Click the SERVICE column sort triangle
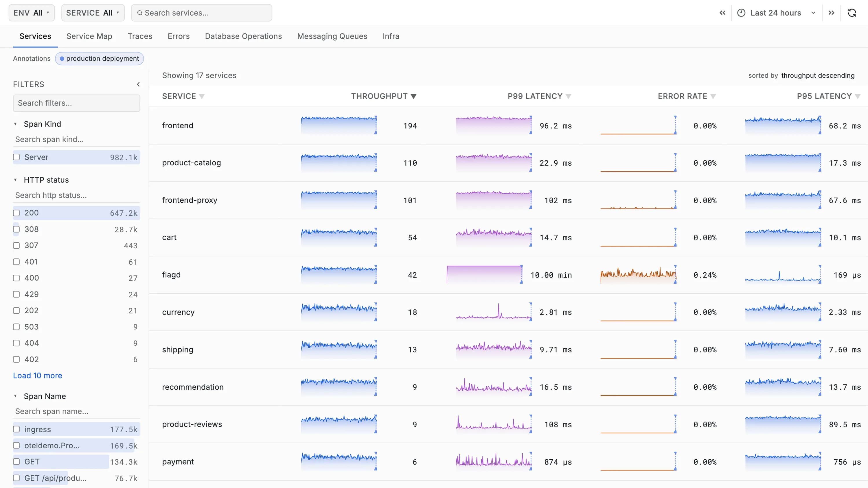The width and height of the screenshot is (868, 488). pos(202,96)
